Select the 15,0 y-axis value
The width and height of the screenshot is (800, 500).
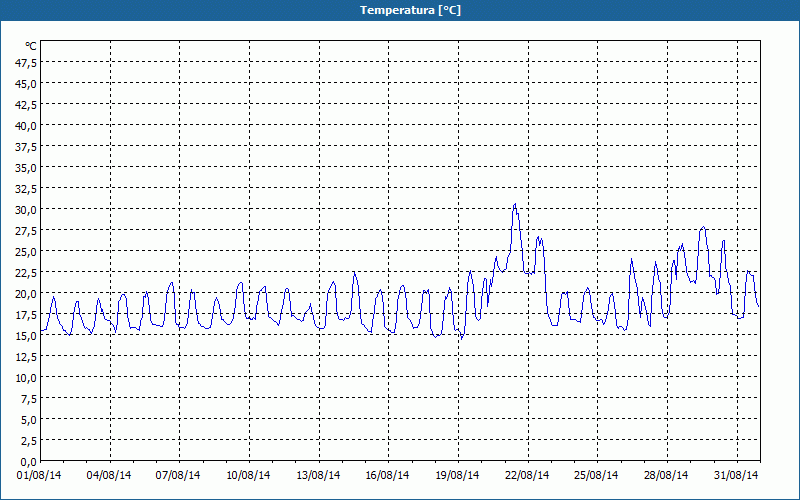[27, 336]
